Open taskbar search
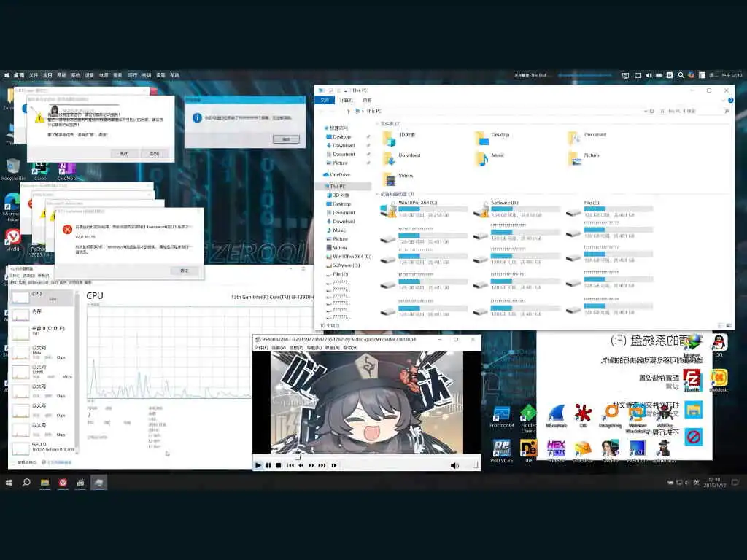Viewport: 747px width, 560px height. (26, 483)
